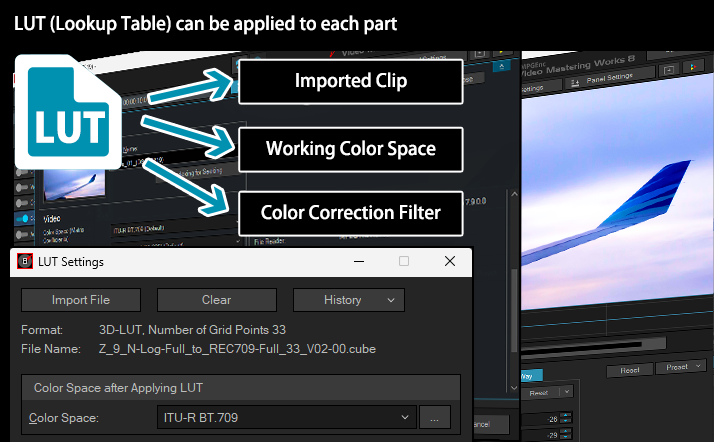Viewport: 714px width, 442px height.
Task: Close the LUT Settings window
Action: (450, 261)
